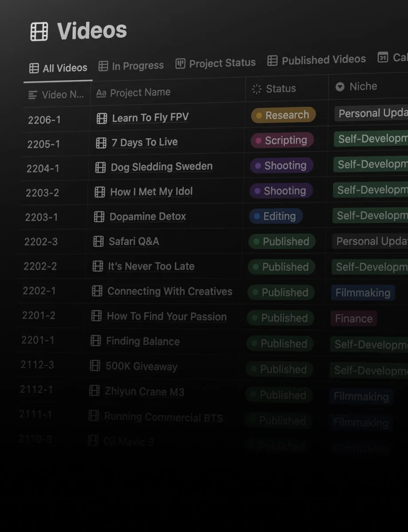Screen dimensions: 408x532
Task: Click the page icon of Dopamine Detox
Action: click(x=99, y=217)
